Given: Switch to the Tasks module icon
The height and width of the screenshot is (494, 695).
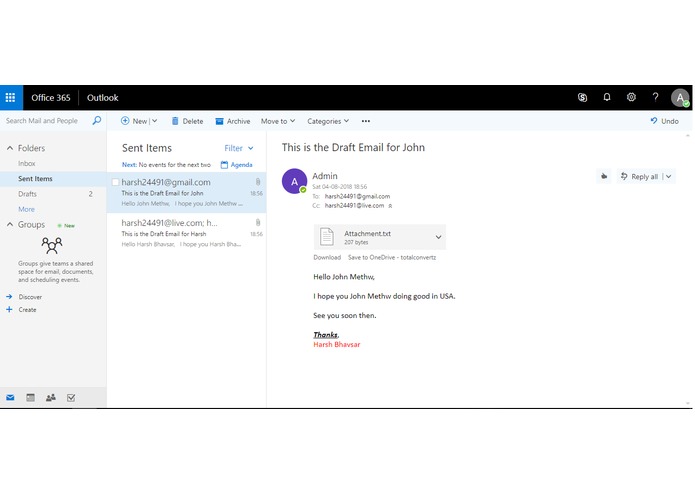Looking at the screenshot, I should coord(71,397).
